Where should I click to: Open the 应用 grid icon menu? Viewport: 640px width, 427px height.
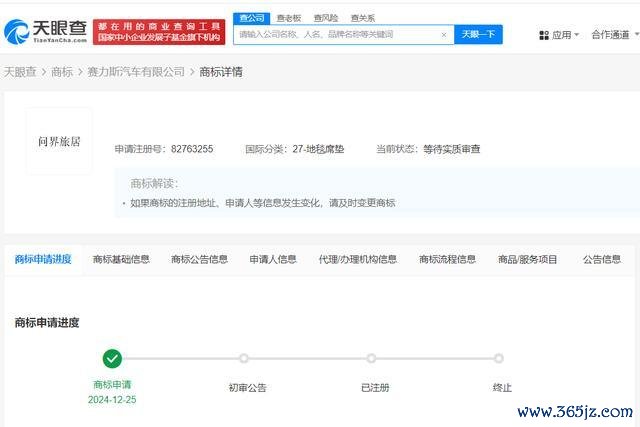(x=544, y=36)
